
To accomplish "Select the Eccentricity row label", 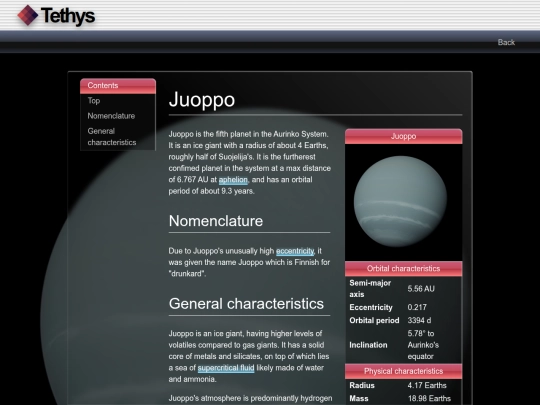I will point(371,307).
